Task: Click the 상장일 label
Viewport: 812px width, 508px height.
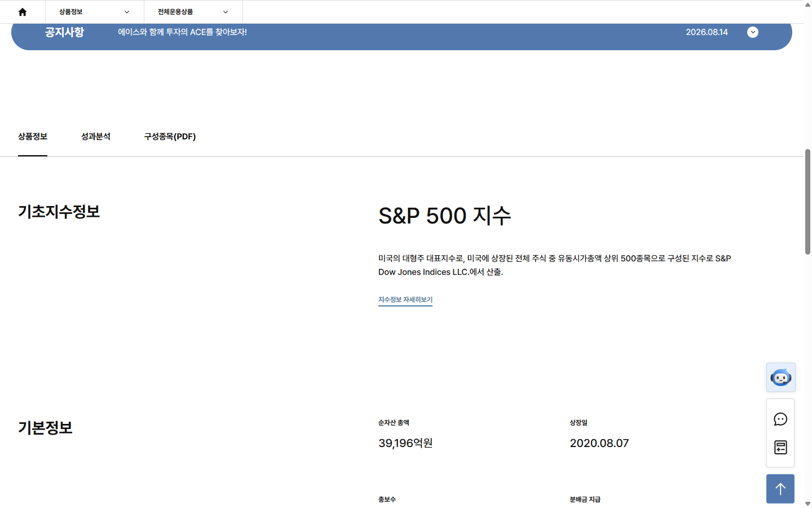Action: coord(579,423)
